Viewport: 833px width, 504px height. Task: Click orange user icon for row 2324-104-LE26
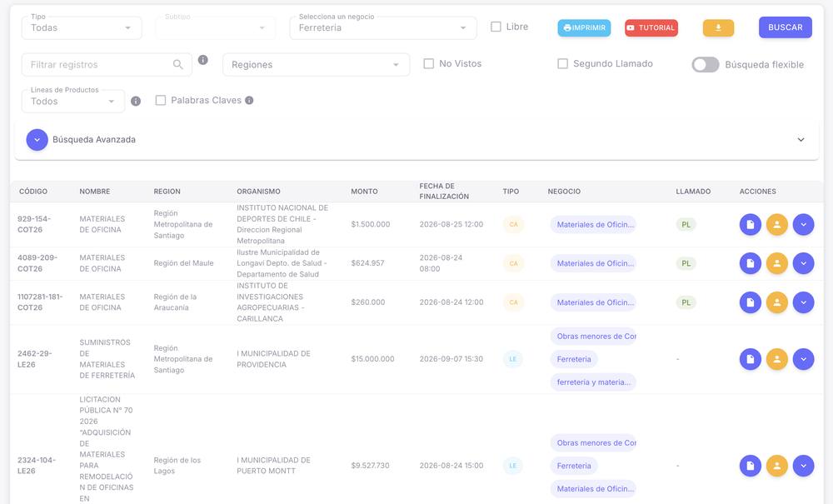[776, 466]
